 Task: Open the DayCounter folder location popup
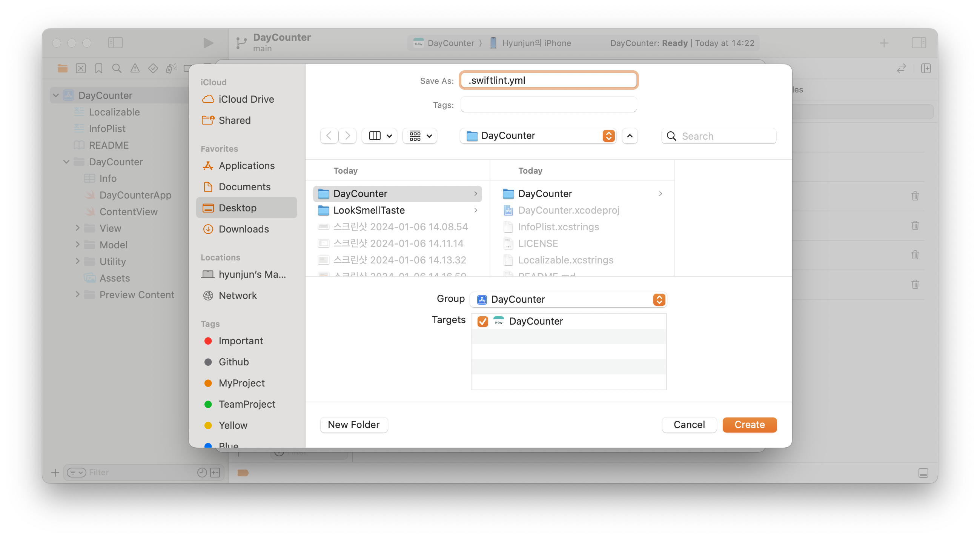[538, 136]
